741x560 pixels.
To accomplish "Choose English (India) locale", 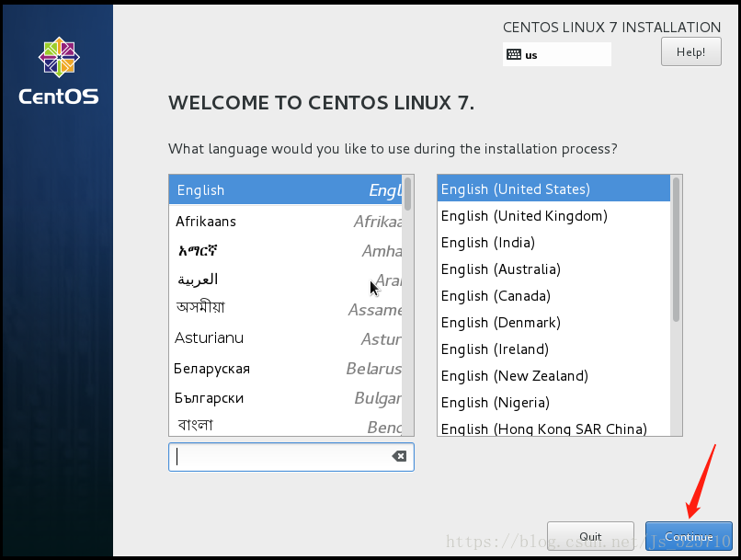I will [553, 243].
